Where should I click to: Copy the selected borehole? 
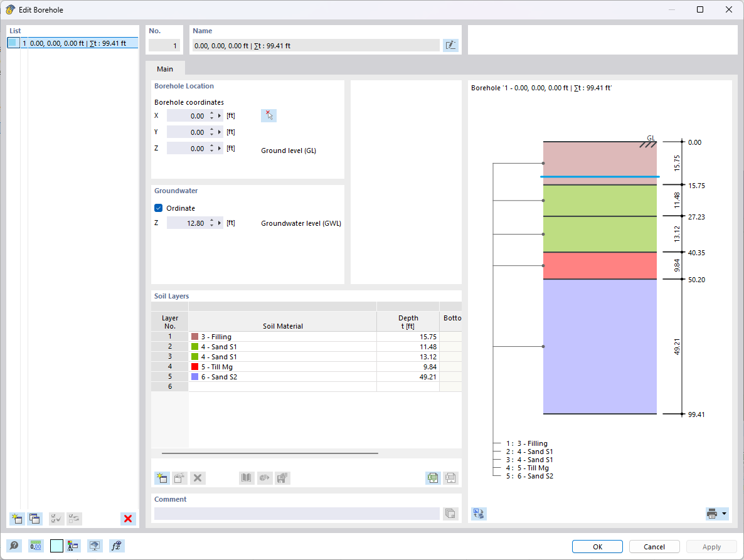point(35,519)
